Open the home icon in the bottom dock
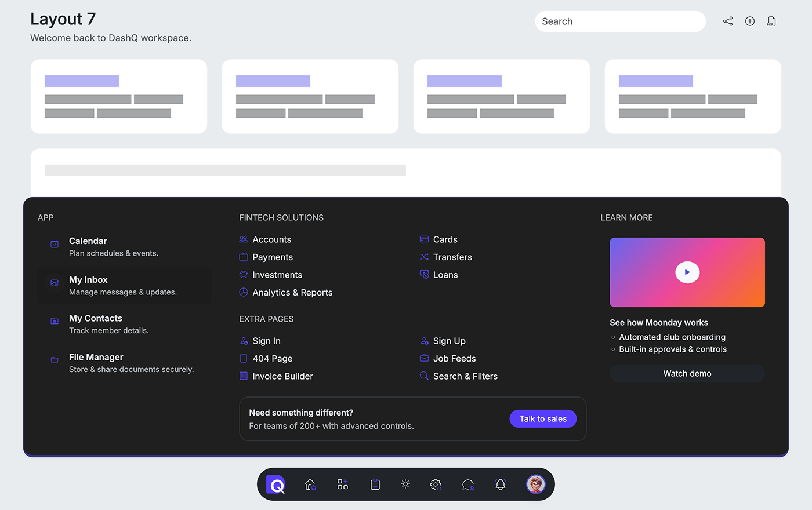 point(310,484)
